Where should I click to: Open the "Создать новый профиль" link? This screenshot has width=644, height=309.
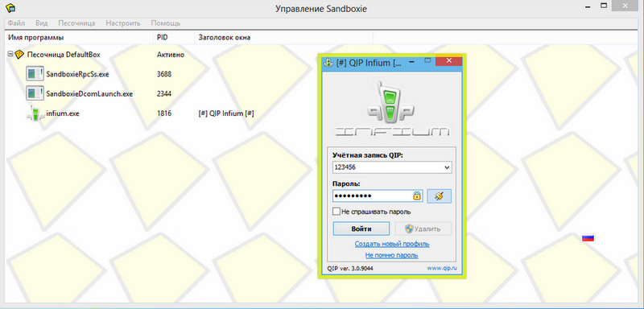click(x=392, y=244)
